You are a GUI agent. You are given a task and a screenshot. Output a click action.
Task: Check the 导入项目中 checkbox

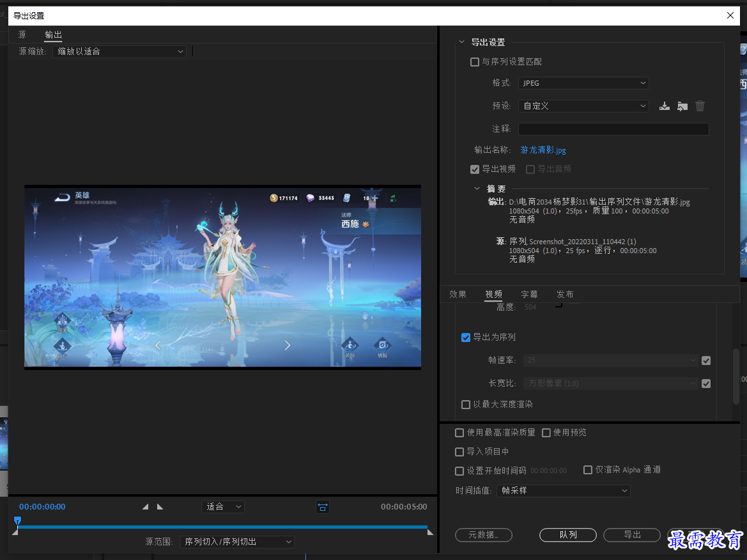(x=459, y=452)
